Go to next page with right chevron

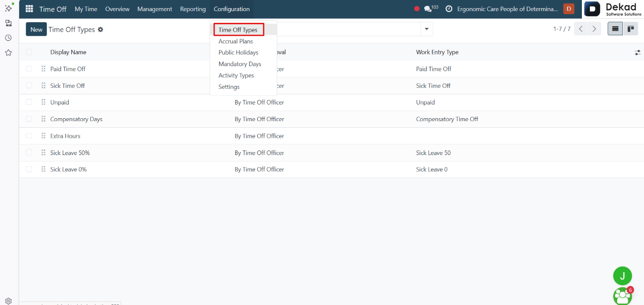click(x=595, y=29)
